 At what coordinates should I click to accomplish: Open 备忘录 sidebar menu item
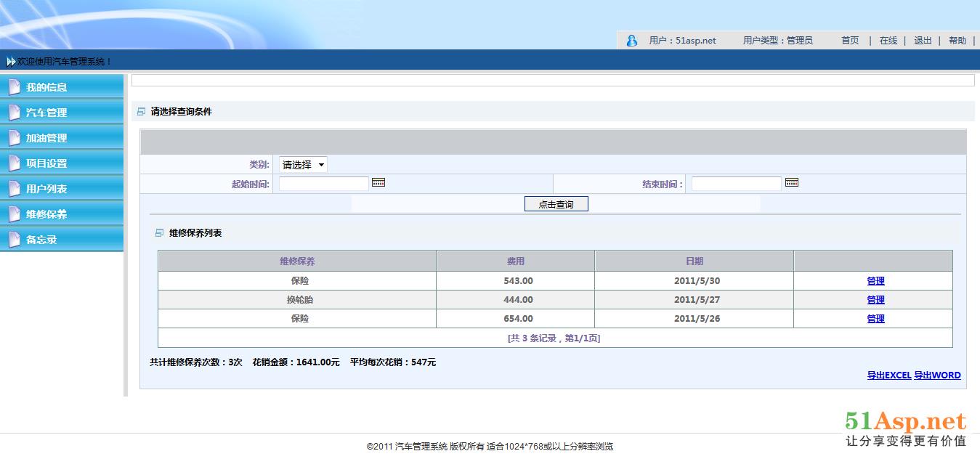point(41,240)
